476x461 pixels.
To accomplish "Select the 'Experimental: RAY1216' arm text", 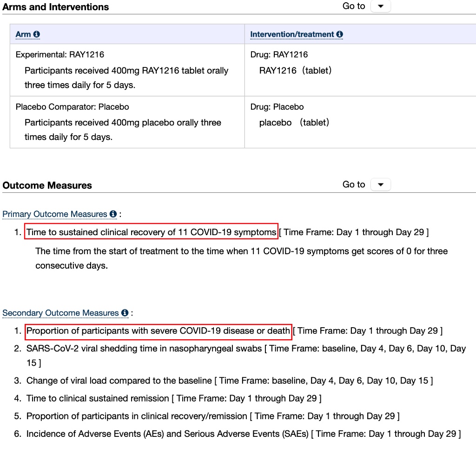I will click(x=60, y=55).
